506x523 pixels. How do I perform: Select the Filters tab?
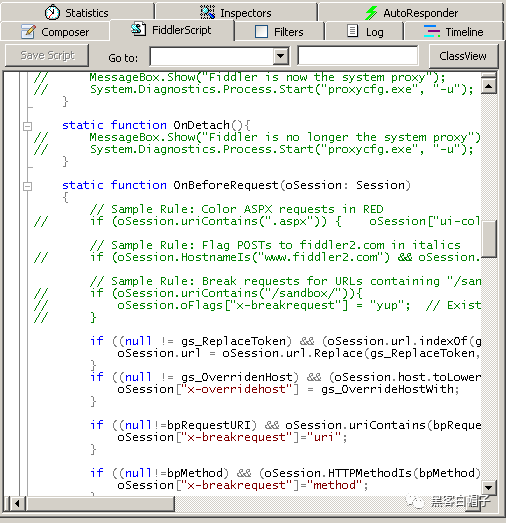[279, 32]
